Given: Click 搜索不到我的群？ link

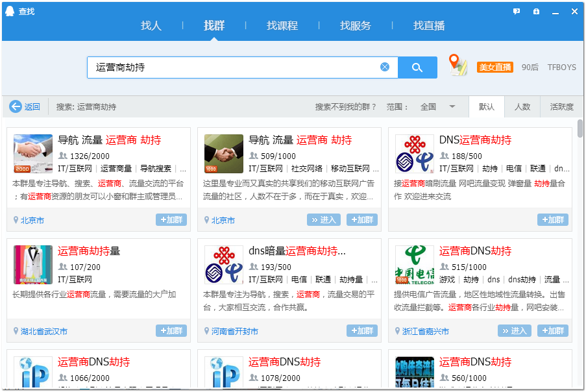Looking at the screenshot, I should (x=345, y=107).
